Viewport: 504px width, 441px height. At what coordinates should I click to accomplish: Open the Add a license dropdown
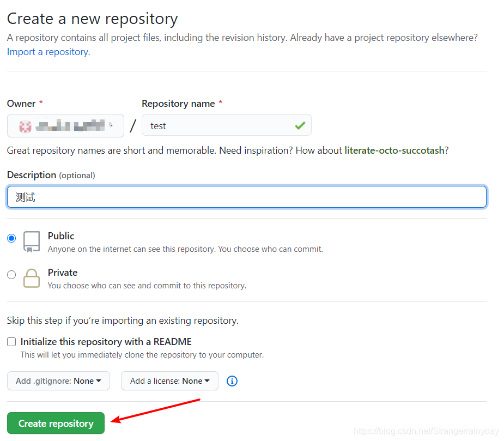click(x=169, y=381)
